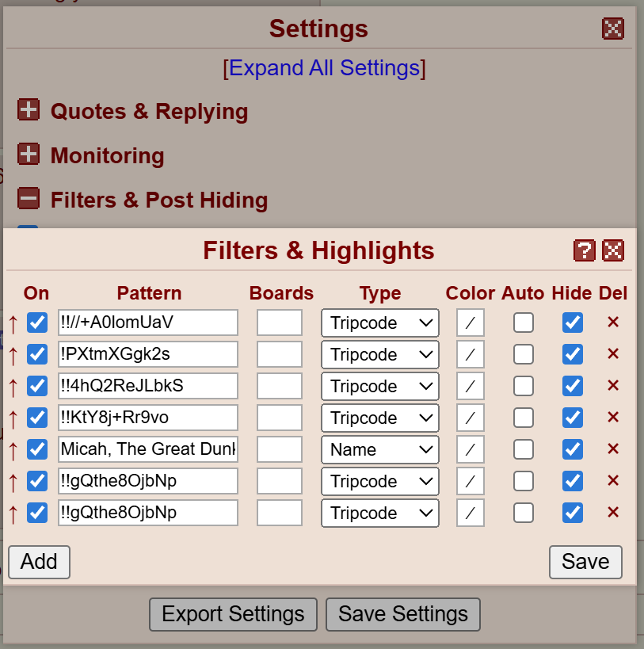Focus the !PXtmXGgk2s pattern field
The width and height of the screenshot is (644, 649).
tap(148, 354)
